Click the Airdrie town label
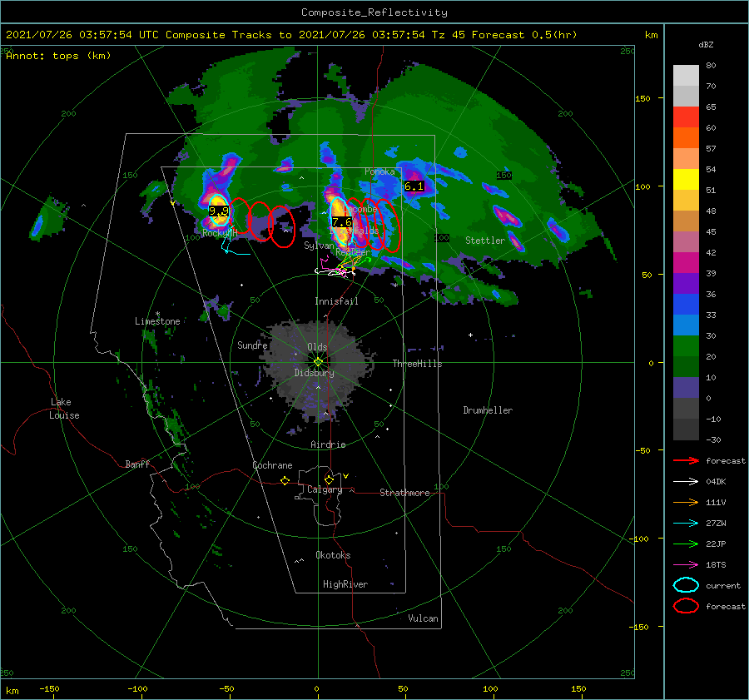The width and height of the screenshot is (749, 700). [x=328, y=444]
